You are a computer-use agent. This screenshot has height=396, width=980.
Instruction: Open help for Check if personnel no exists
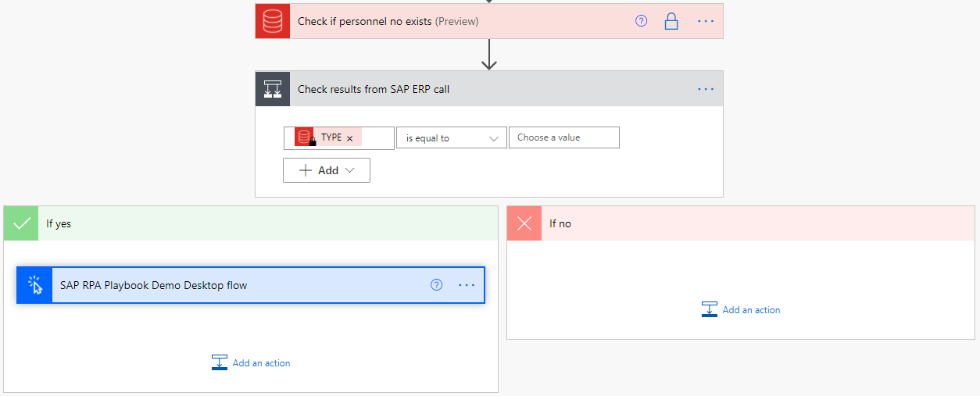[x=642, y=21]
